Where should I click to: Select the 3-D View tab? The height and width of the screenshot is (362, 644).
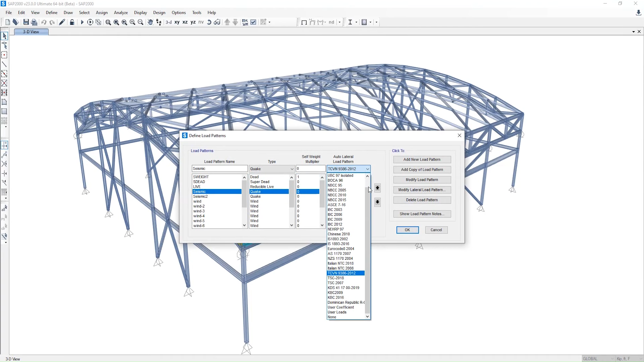(x=31, y=32)
